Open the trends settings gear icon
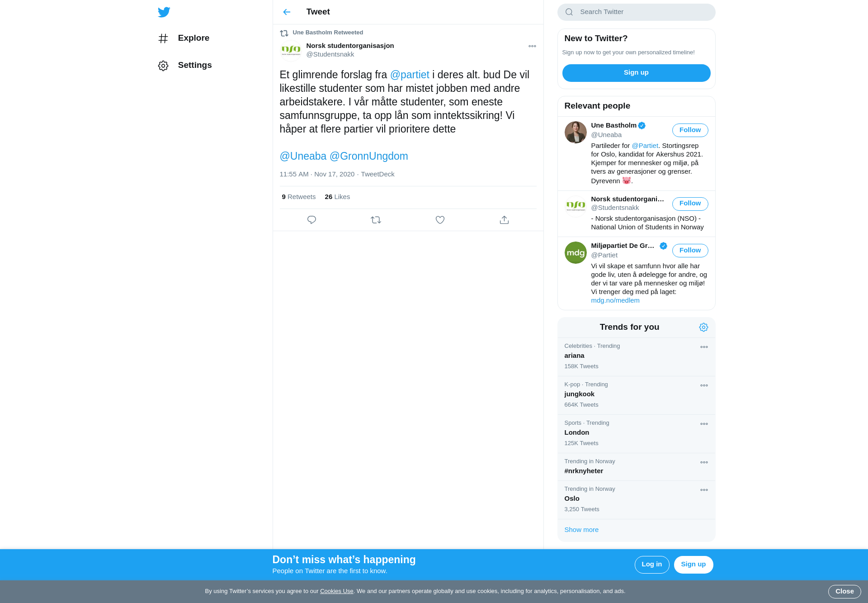 click(x=703, y=327)
